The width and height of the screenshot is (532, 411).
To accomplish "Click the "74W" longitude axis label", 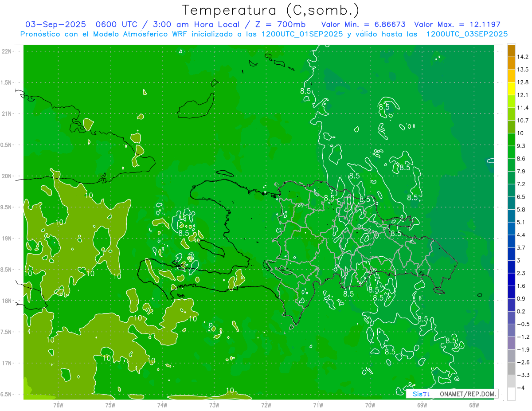I will coord(162,405).
